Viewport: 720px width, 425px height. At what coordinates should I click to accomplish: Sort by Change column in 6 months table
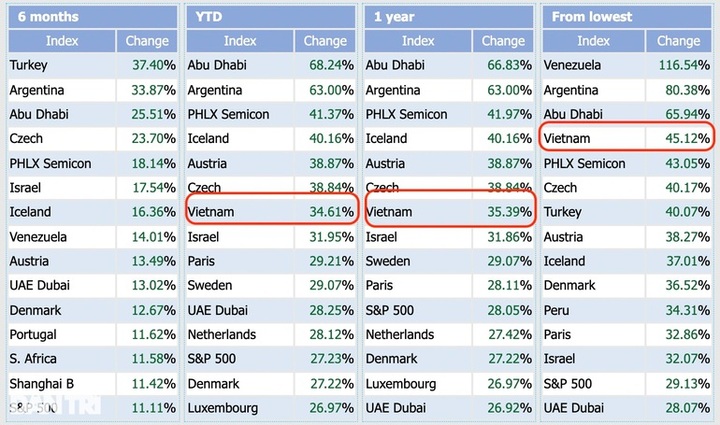[x=147, y=41]
